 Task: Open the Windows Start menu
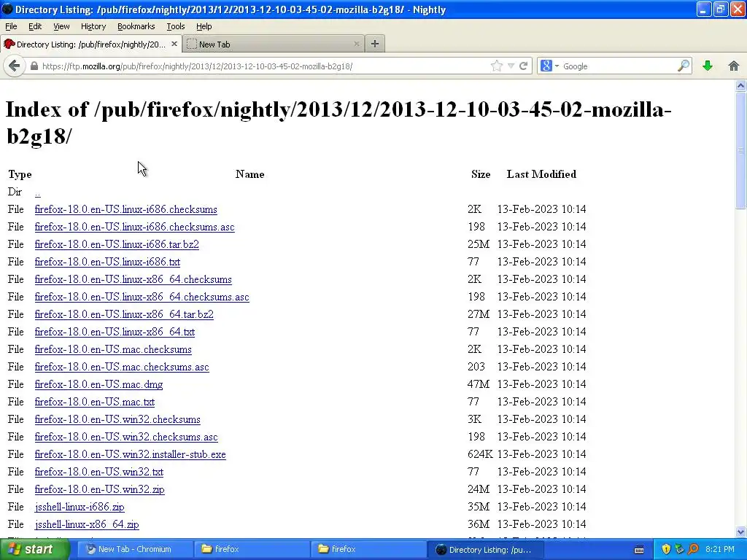click(34, 550)
